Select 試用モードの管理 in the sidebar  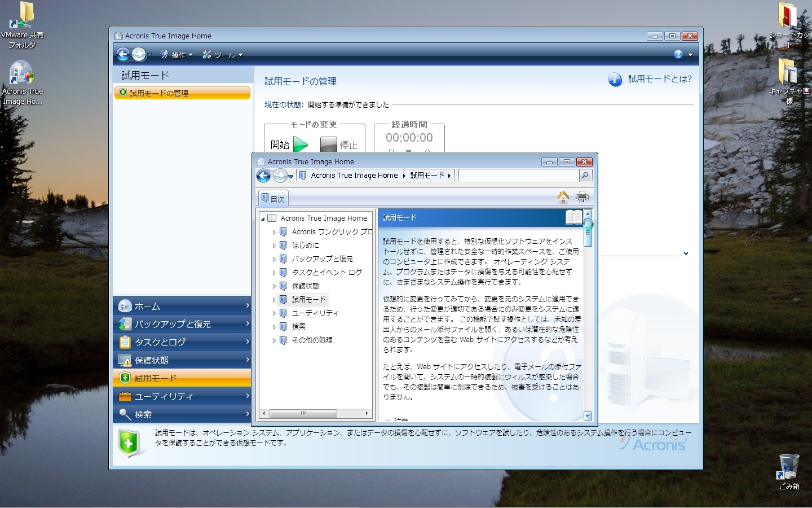pos(182,93)
